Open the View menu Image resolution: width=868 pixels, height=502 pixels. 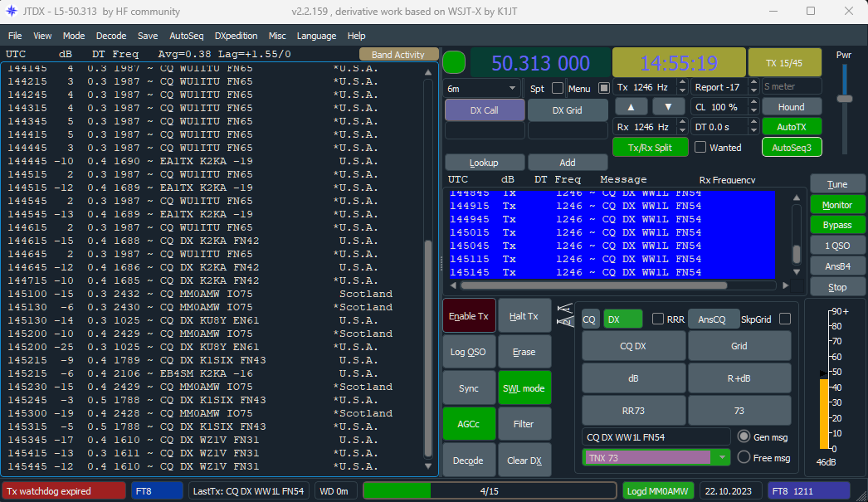42,36
